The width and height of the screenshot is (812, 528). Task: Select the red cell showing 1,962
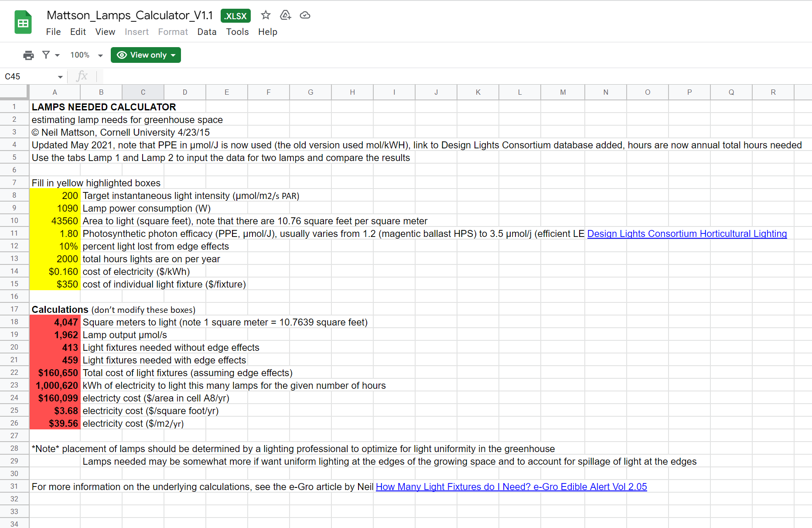tap(55, 335)
